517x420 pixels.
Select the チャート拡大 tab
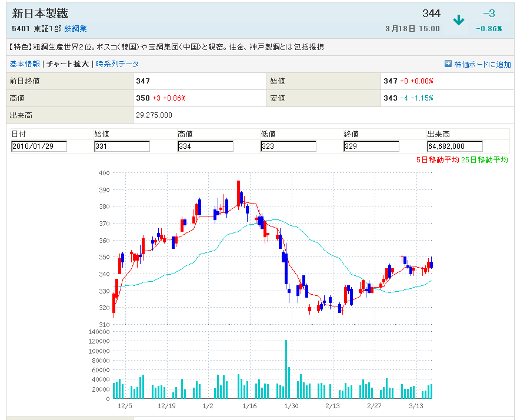[68, 64]
